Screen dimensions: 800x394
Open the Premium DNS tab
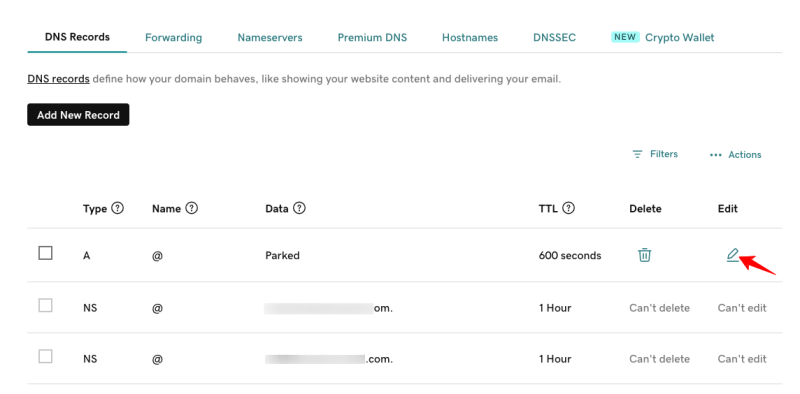(372, 38)
